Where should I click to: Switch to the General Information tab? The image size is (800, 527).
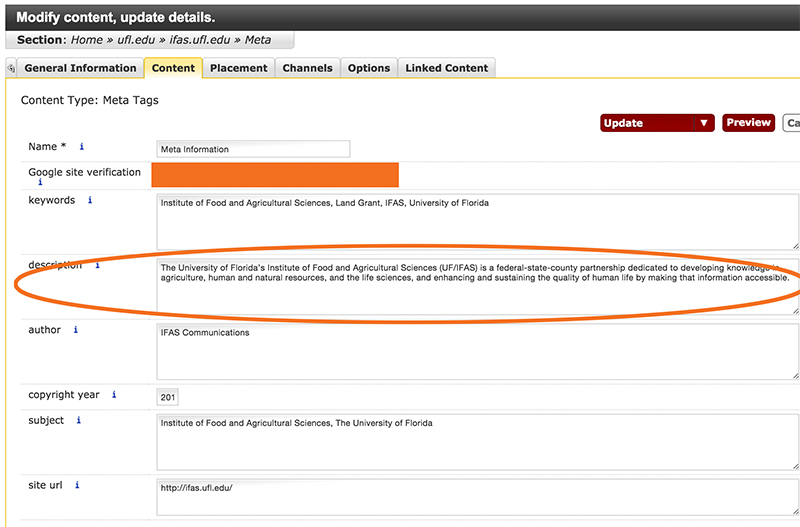coord(80,68)
